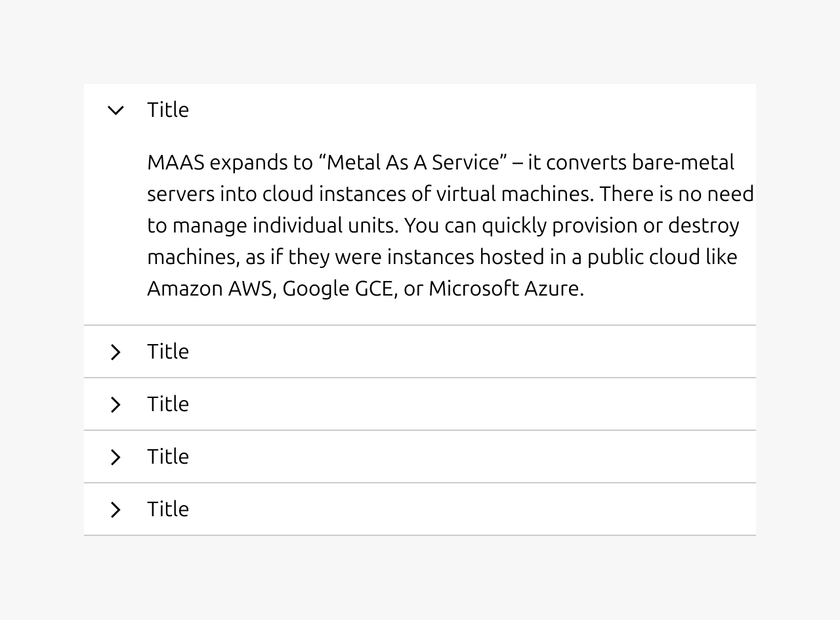The image size is (840, 620).
Task: Click the last section's right chevron icon
Action: tap(115, 510)
